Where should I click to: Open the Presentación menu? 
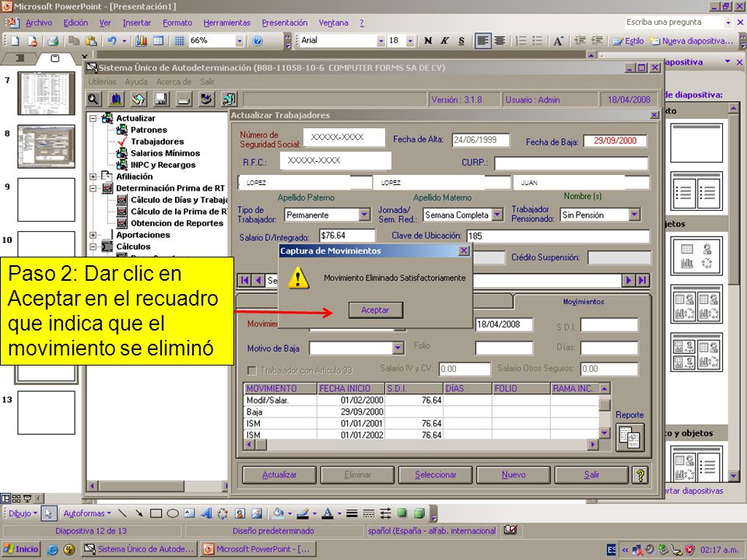(x=285, y=23)
